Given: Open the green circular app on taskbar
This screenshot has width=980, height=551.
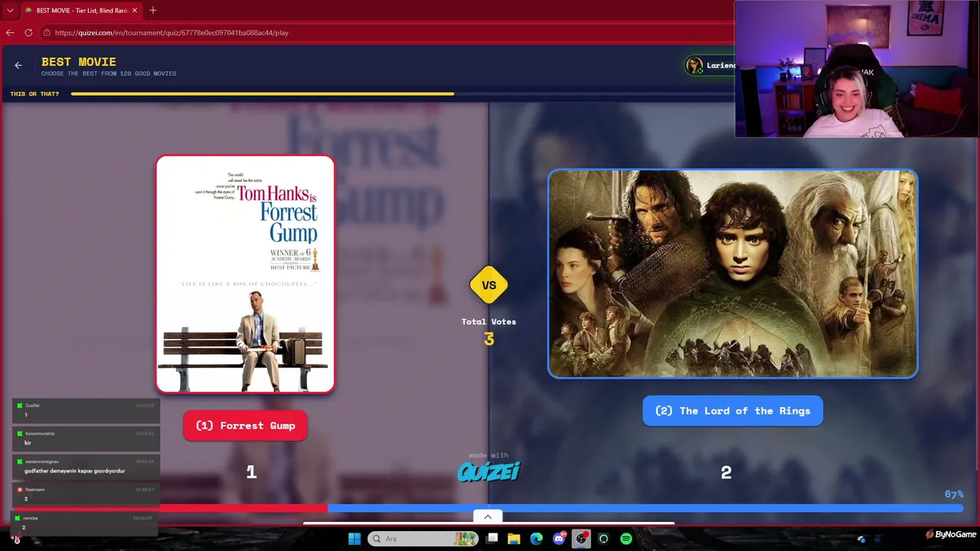Looking at the screenshot, I should click(604, 539).
